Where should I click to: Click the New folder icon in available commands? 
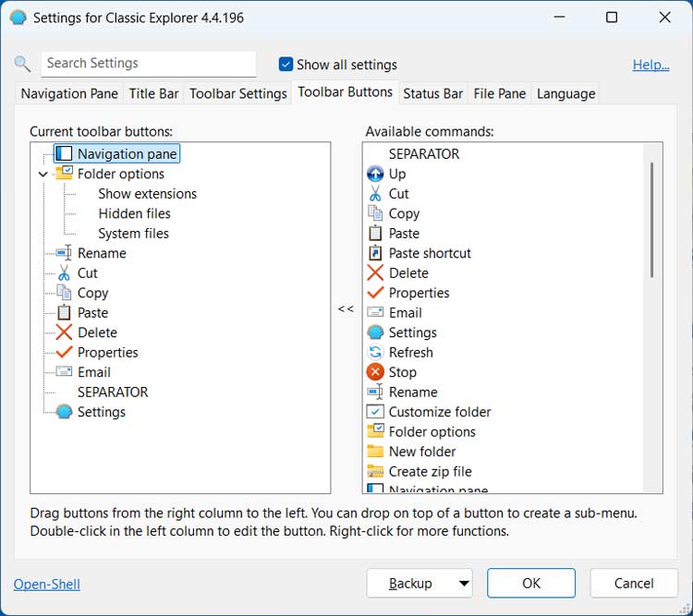375,452
